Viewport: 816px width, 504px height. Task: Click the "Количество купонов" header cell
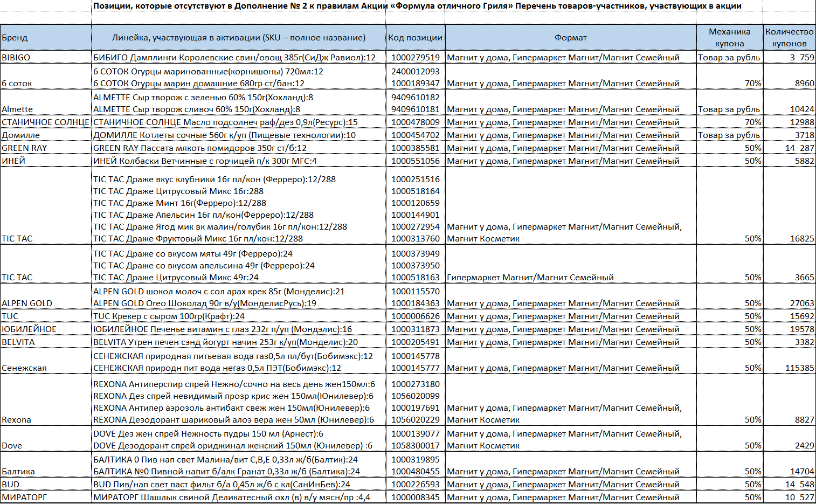[x=790, y=38]
